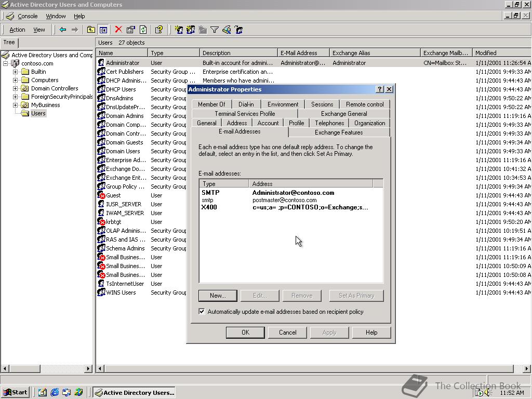This screenshot has height=399, width=532.
Task: Click the Filter funnel toolbar icon
Action: point(215,30)
